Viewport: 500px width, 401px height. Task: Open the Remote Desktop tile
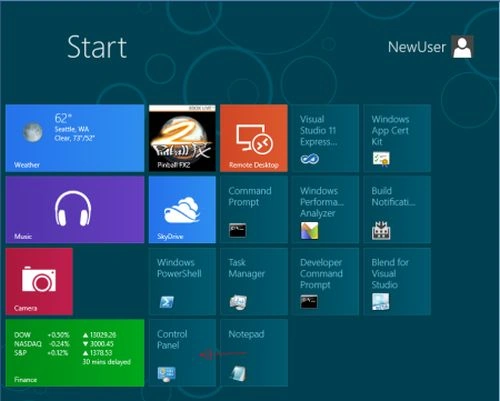[254, 138]
